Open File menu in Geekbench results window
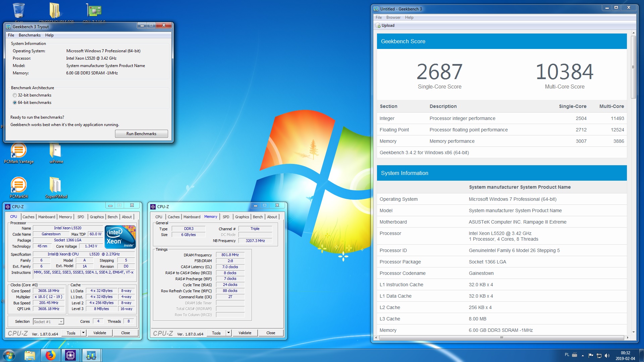644x362 pixels. coord(379,17)
